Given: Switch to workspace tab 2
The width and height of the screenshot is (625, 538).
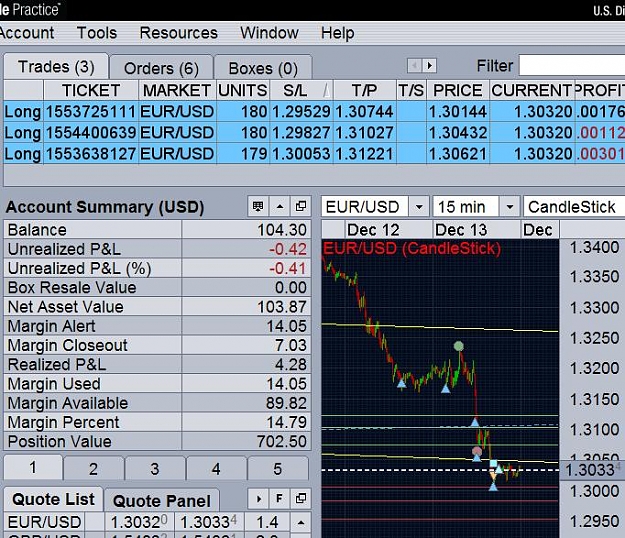Looking at the screenshot, I should point(93,469).
